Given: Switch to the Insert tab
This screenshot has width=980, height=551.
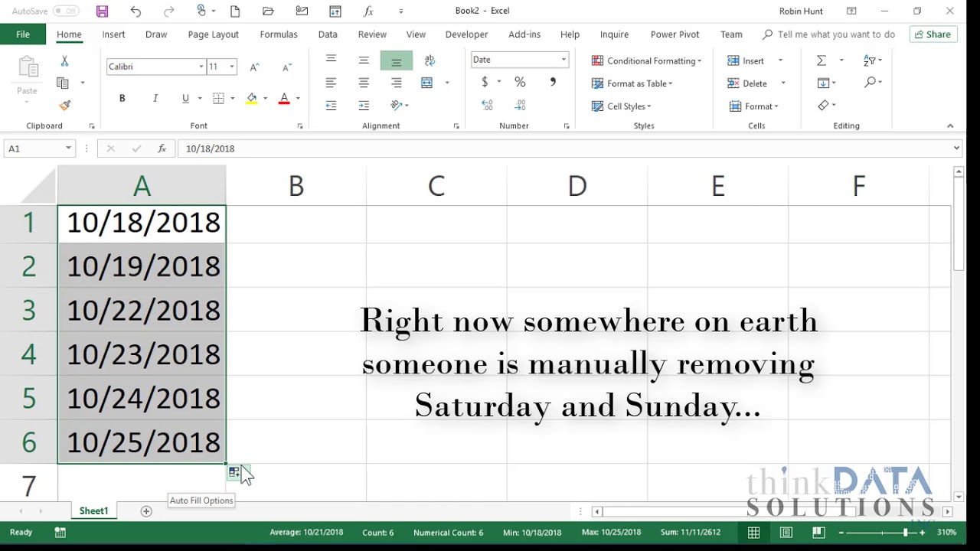Looking at the screenshot, I should tap(113, 34).
